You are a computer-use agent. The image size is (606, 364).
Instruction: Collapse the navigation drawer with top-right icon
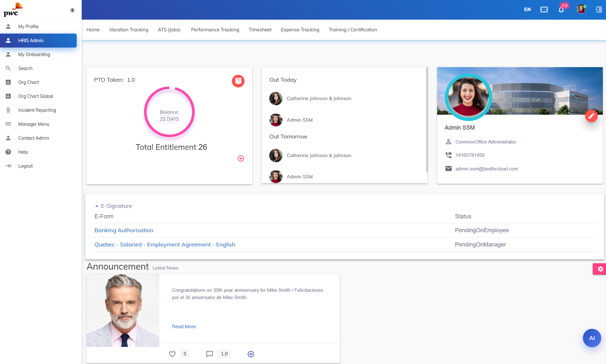click(599, 10)
